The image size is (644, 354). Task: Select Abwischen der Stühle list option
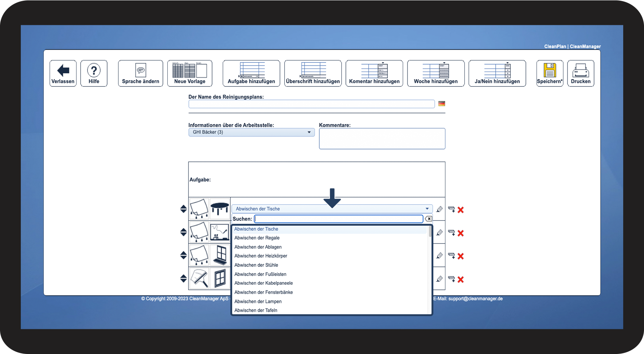point(330,265)
